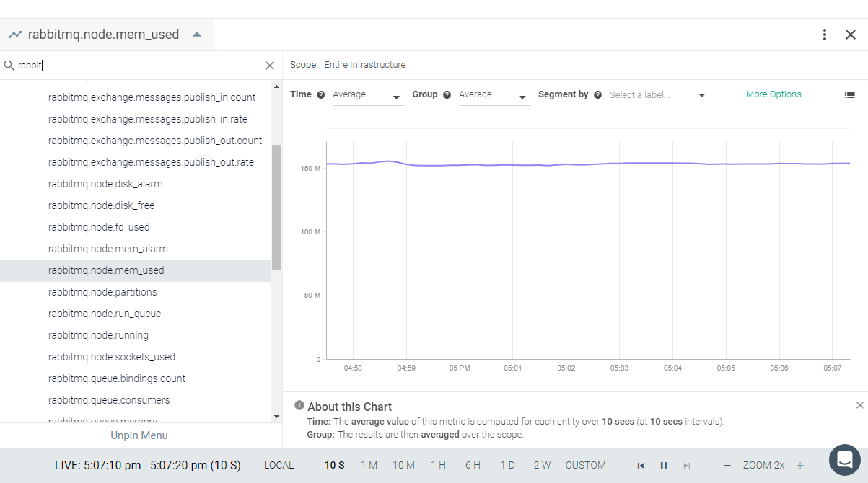Viewport: 868px width, 483px height.
Task: Clear the metric search field
Action: pos(270,66)
